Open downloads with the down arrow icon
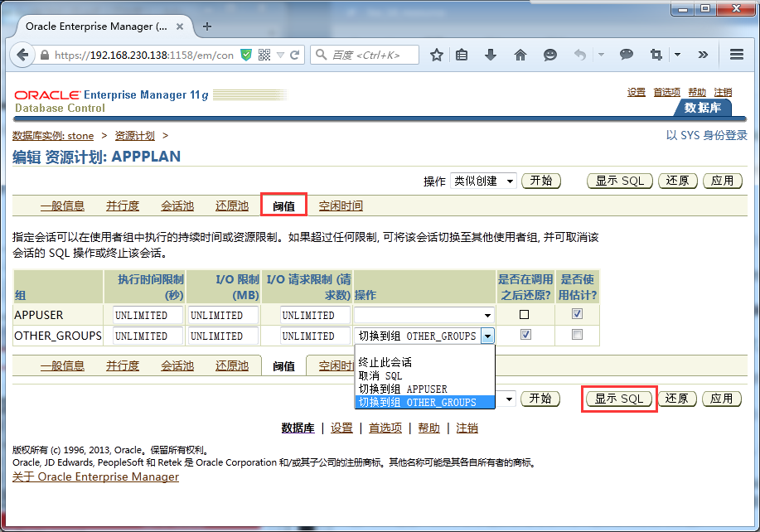Screen dimensions: 760x532 coord(491,55)
